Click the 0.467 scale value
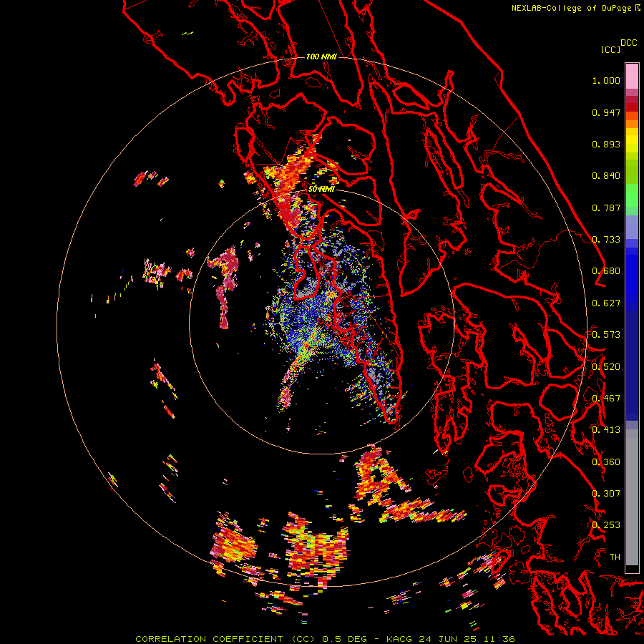The image size is (644, 644). coord(606,399)
